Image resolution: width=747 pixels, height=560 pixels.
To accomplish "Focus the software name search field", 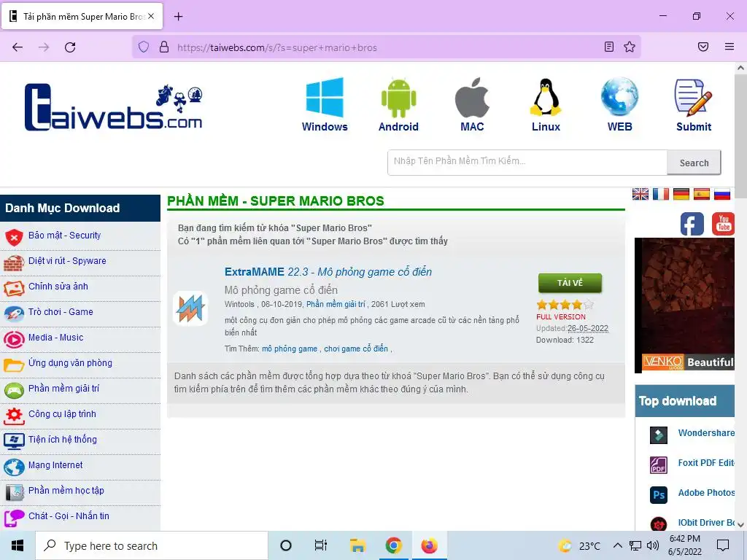I will (527, 163).
